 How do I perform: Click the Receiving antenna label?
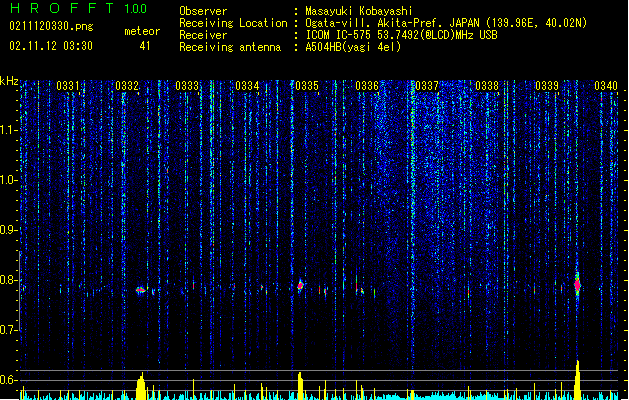click(230, 47)
